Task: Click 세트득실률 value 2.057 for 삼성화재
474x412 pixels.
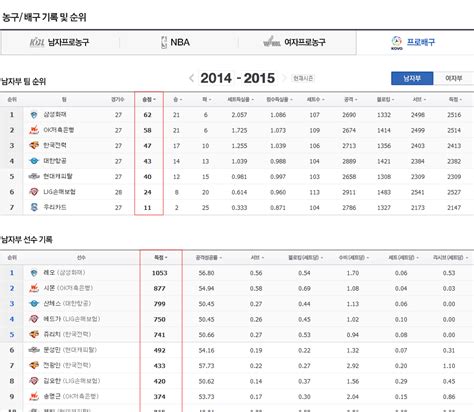Action: coord(239,115)
